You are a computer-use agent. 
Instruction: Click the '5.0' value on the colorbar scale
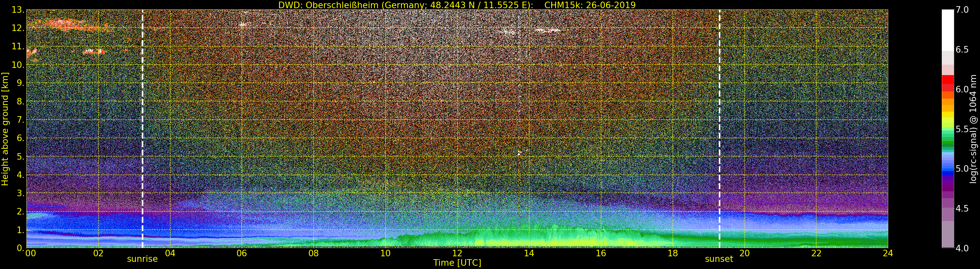click(962, 168)
